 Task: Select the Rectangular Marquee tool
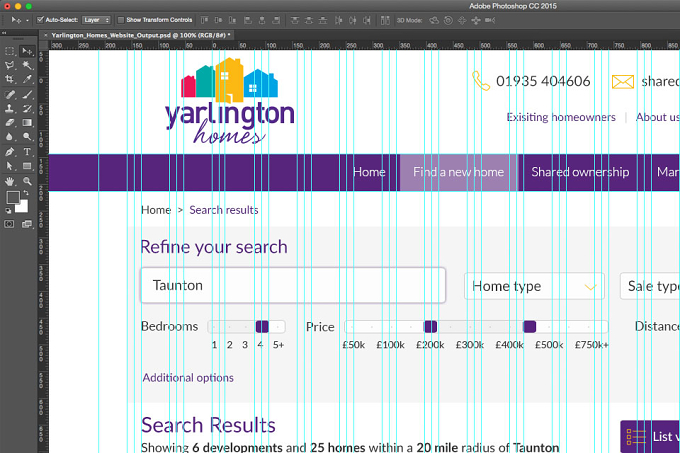(10, 52)
